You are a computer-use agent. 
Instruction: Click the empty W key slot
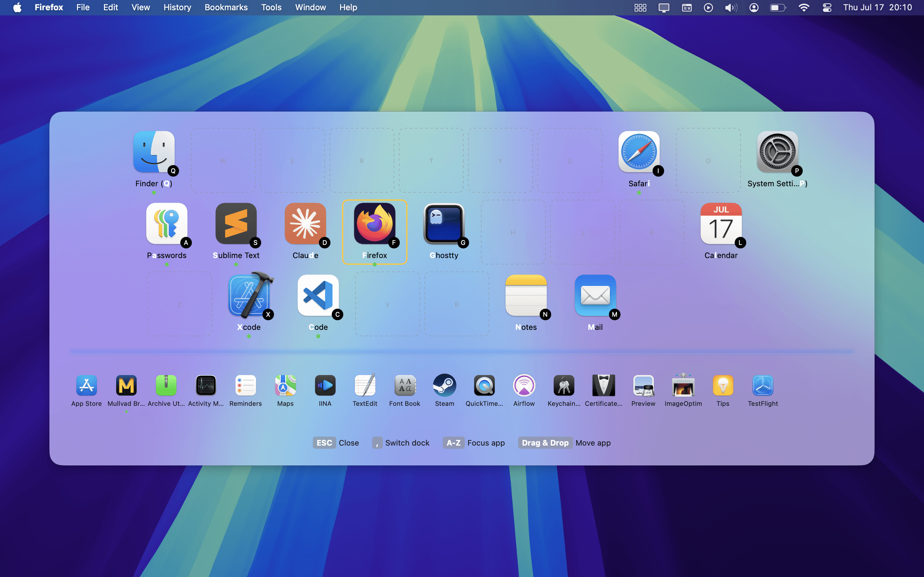[x=223, y=160]
